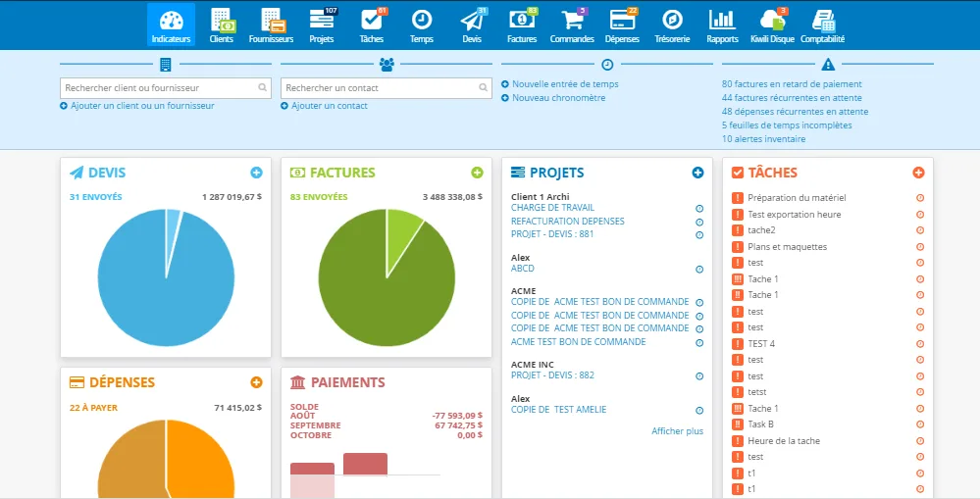Click ACME INC client heading

533,365
